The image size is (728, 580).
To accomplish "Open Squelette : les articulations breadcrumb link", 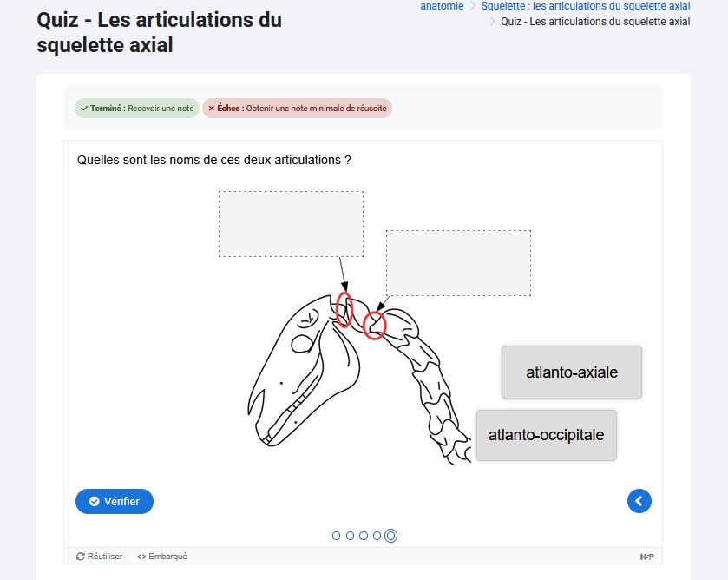I will coord(586,6).
